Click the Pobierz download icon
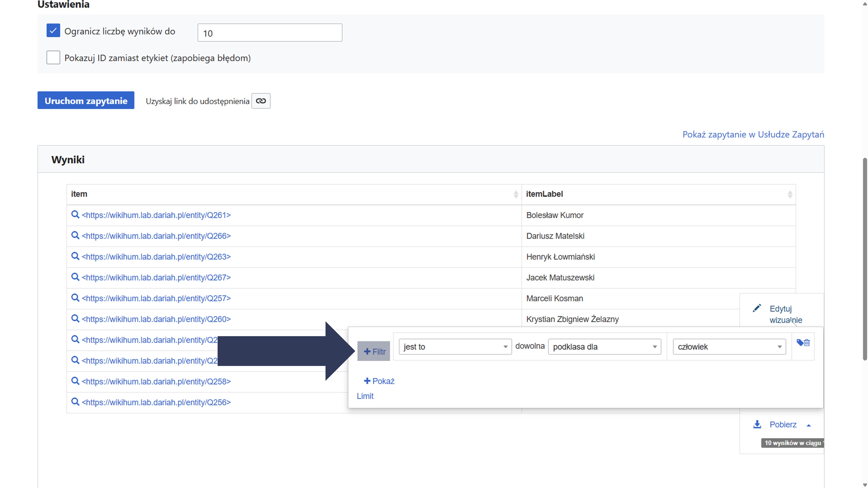Viewport: 868px width, 488px height. pos(757,424)
